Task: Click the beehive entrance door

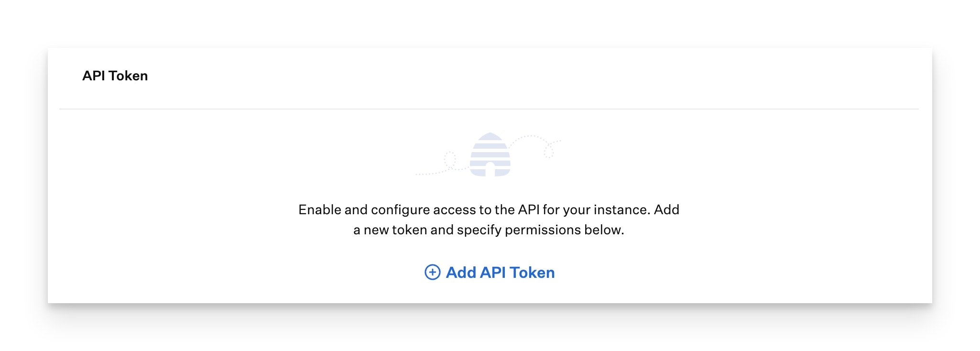Action: tap(490, 170)
